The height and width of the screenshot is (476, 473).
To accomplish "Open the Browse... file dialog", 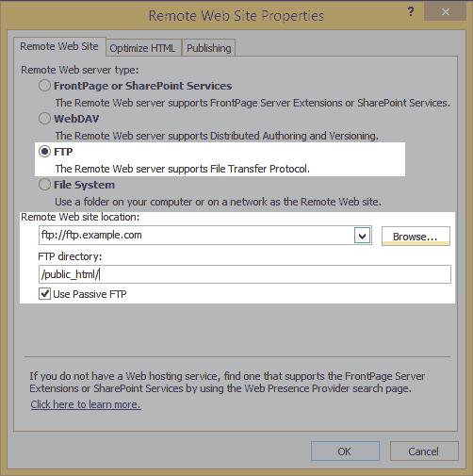I will pos(416,236).
